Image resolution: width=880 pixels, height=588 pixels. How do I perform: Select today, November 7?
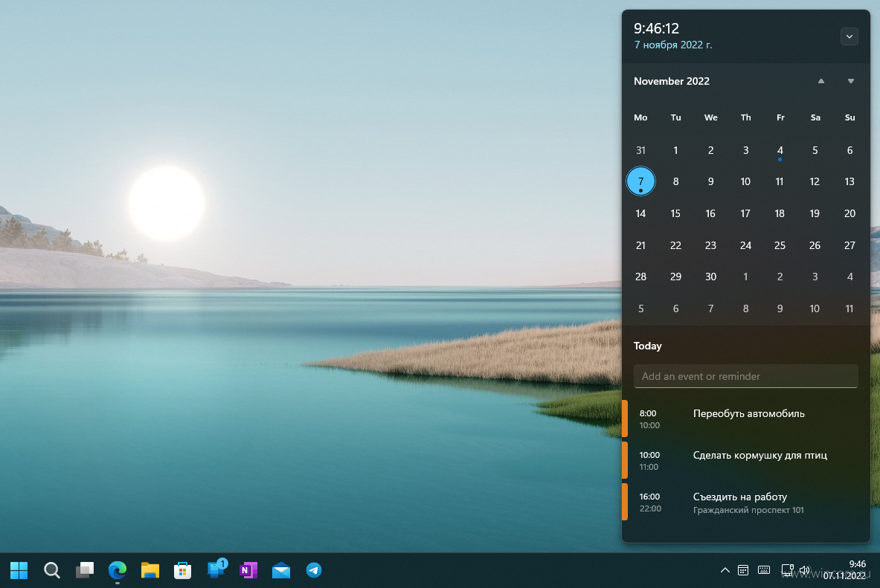click(640, 181)
